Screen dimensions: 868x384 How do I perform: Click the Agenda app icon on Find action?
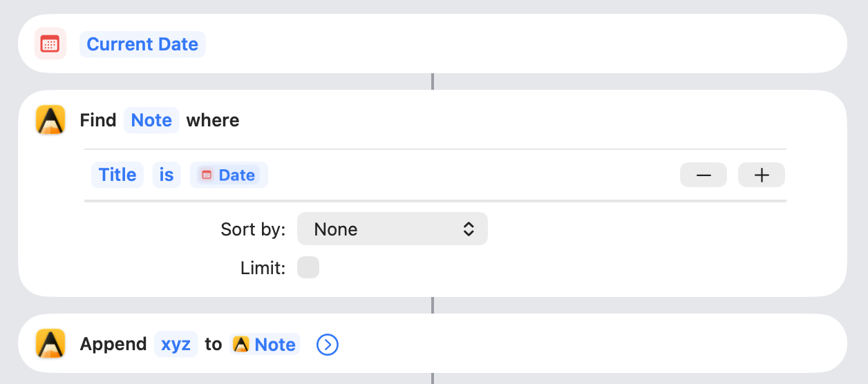click(50, 120)
